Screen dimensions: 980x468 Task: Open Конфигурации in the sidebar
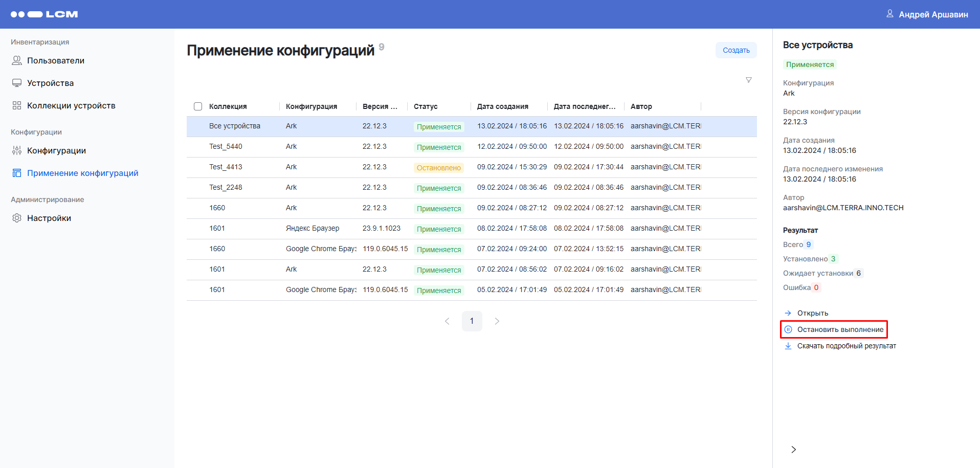[56, 150]
